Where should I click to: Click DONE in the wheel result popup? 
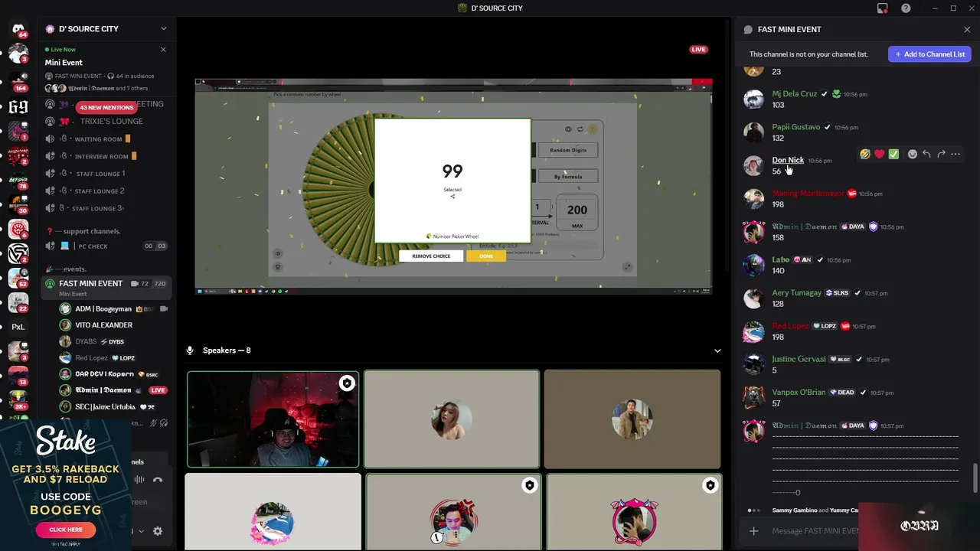(x=486, y=256)
